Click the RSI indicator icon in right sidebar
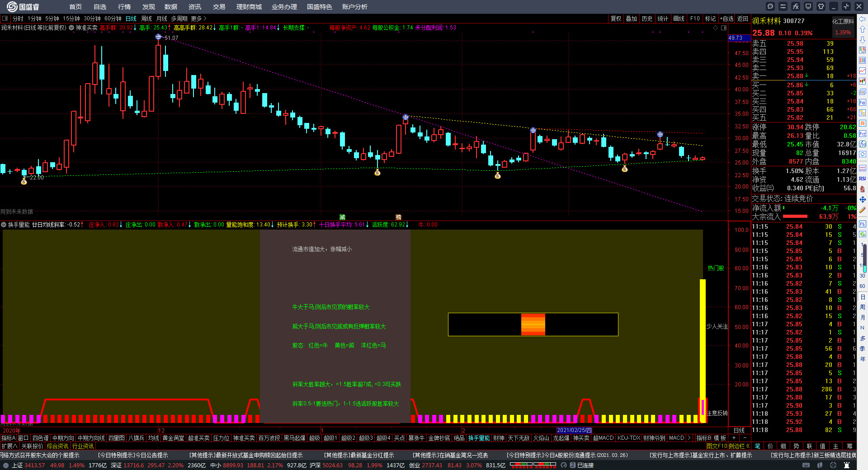This screenshot has height=470, width=868. pyautogui.click(x=863, y=179)
